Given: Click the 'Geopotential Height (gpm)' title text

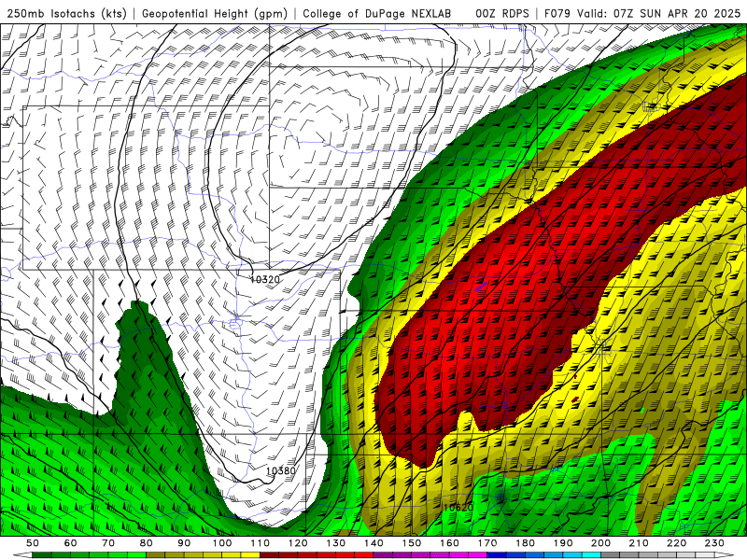Looking at the screenshot, I should (x=215, y=13).
